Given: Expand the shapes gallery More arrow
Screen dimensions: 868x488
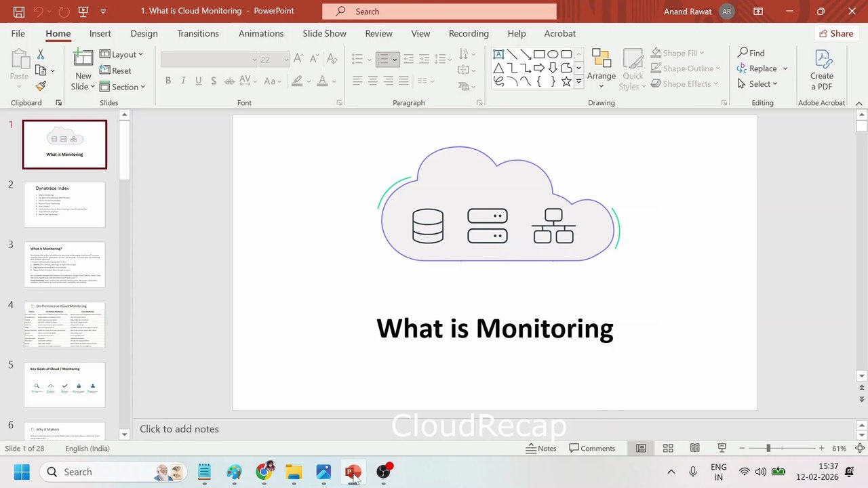Looking at the screenshot, I should coord(578,81).
